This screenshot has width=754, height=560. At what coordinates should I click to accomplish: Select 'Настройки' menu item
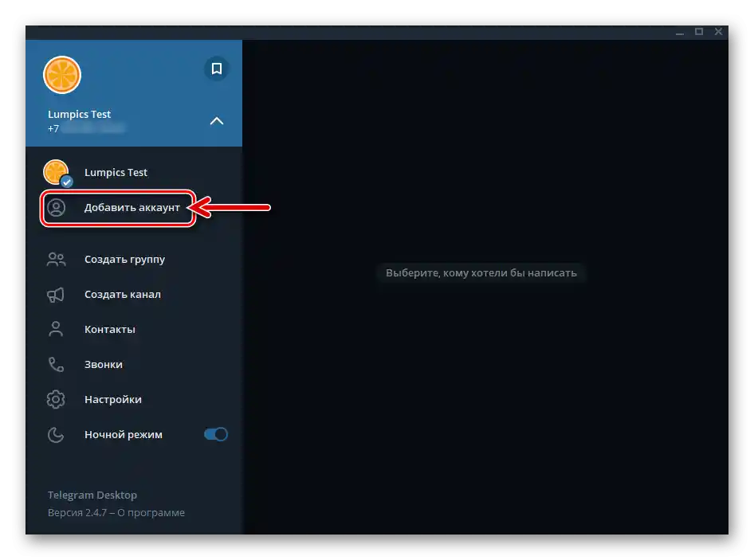point(112,399)
